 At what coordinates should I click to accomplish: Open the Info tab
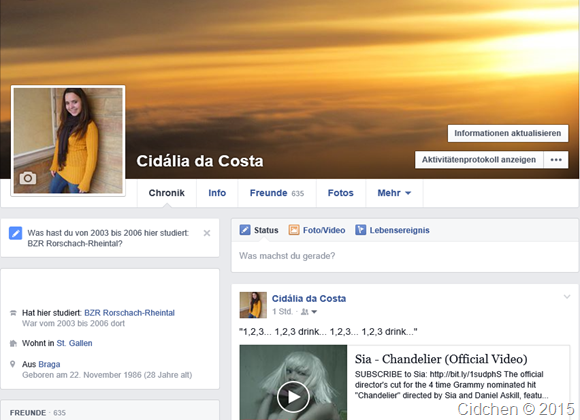coord(217,193)
